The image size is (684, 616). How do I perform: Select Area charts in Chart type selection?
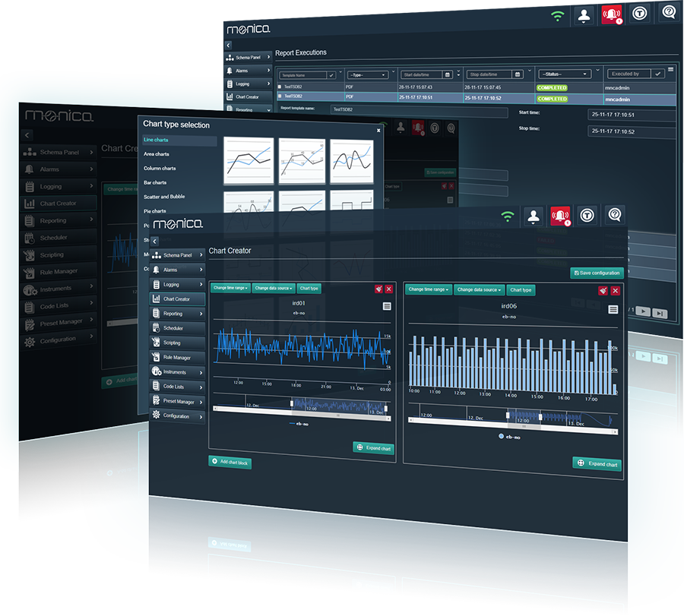click(x=156, y=154)
